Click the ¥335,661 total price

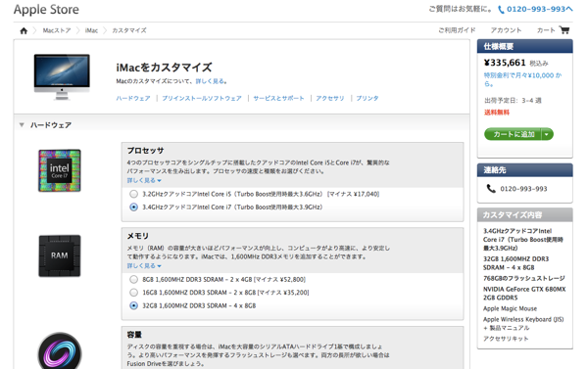coord(505,63)
